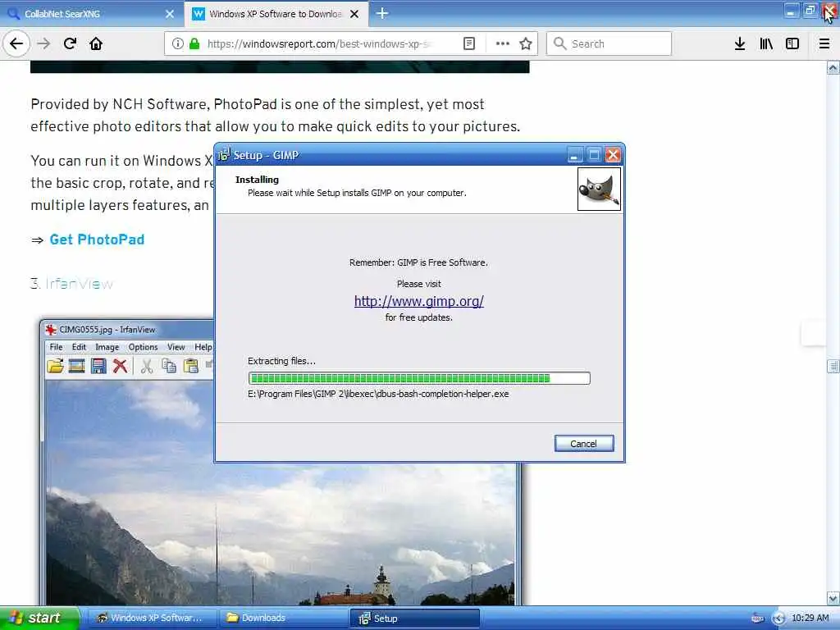The image size is (840, 630).
Task: Click 'Remember: GIMP is Free Software.' text
Action: [419, 262]
